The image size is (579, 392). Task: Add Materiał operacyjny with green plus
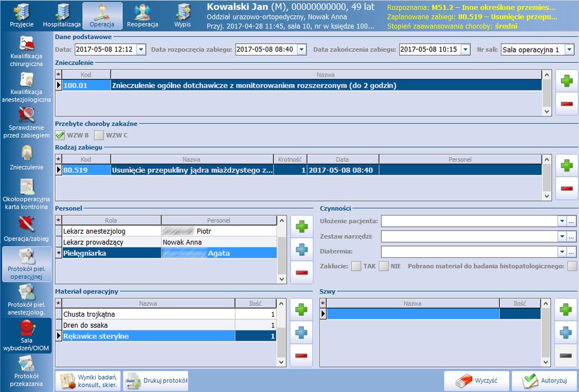tap(301, 309)
